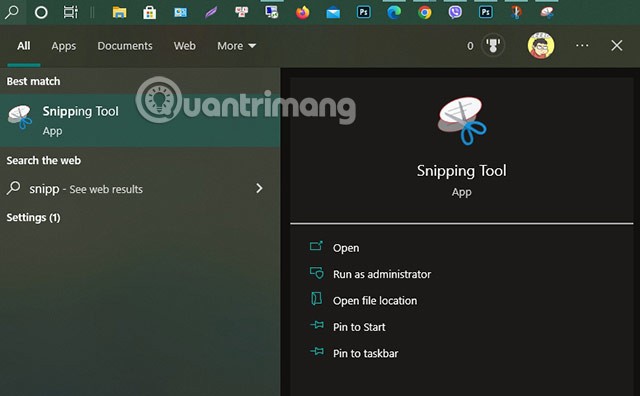Open Photoshop icon right of Mail

click(x=364, y=13)
